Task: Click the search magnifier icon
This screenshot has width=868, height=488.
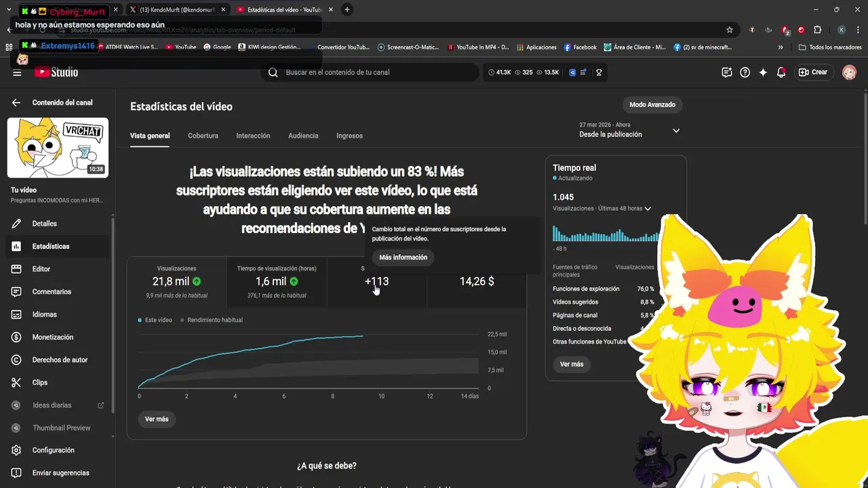Action: tap(273, 73)
